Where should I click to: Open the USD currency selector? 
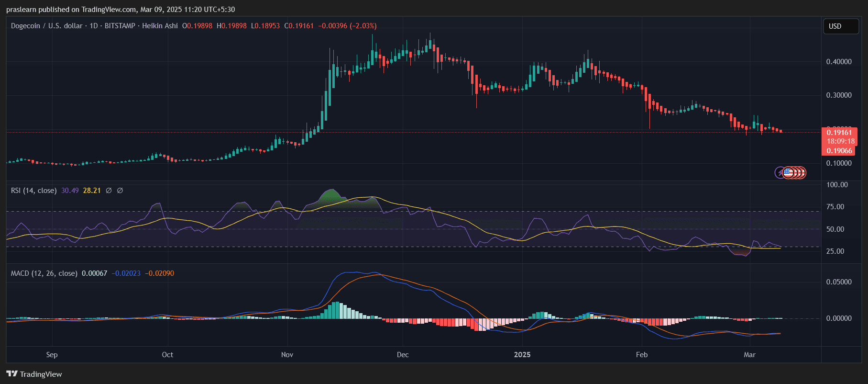840,26
